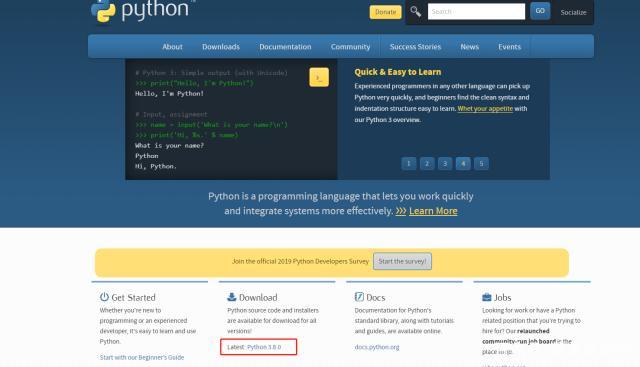This screenshot has width=640, height=367.
Task: Open the News menu
Action: 470,47
